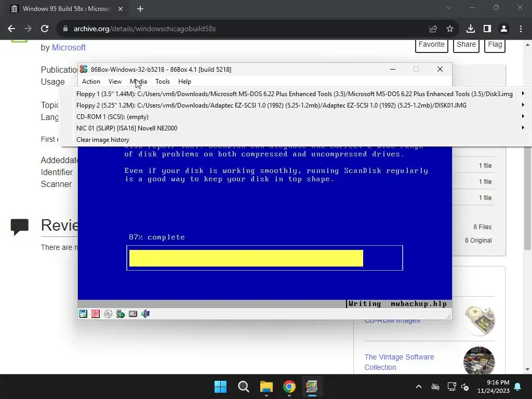Click the 9:16 PM clock in taskbar

click(x=494, y=387)
